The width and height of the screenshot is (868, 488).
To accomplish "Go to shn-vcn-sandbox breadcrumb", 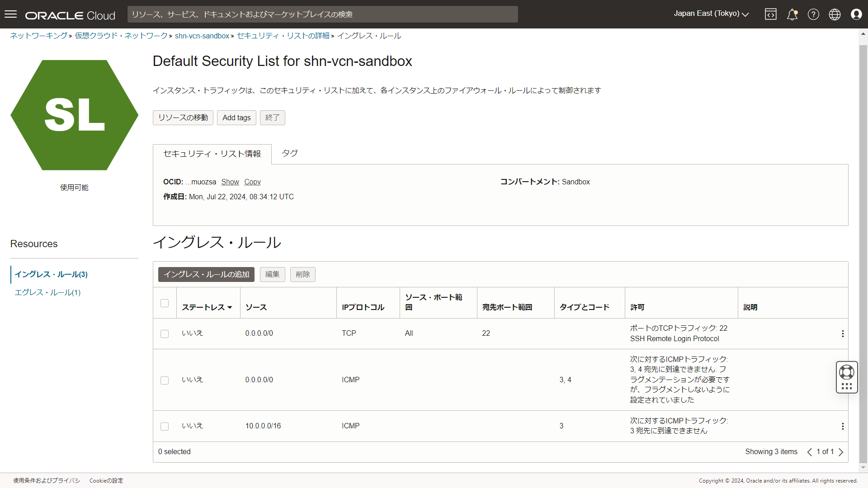I will (x=202, y=36).
